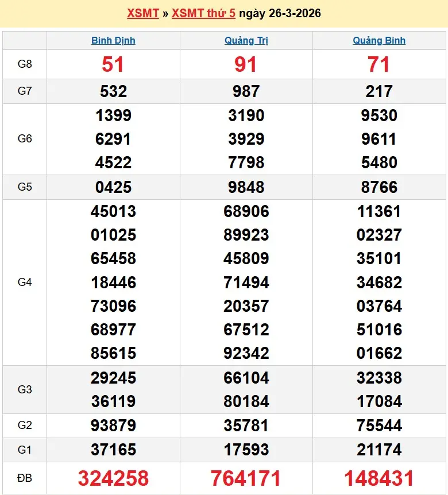This screenshot has width=448, height=495.
Task: Click Quảng Trị G7 number 987
Action: [x=246, y=91]
